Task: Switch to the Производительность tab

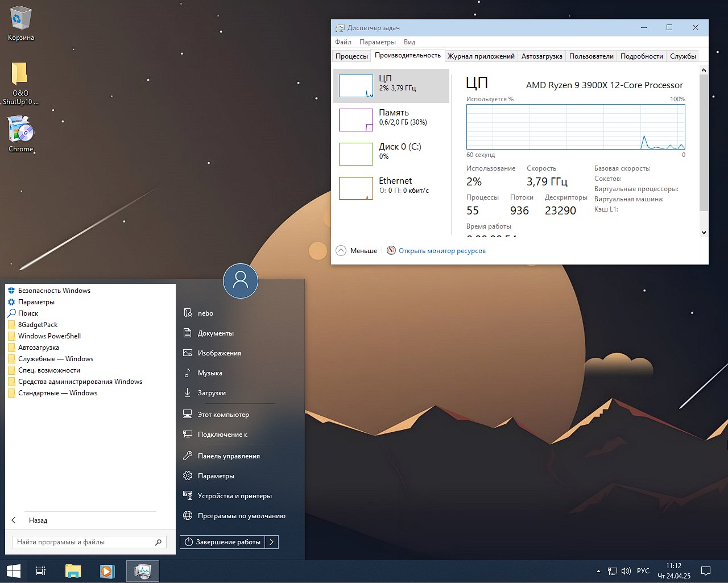Action: [407, 55]
